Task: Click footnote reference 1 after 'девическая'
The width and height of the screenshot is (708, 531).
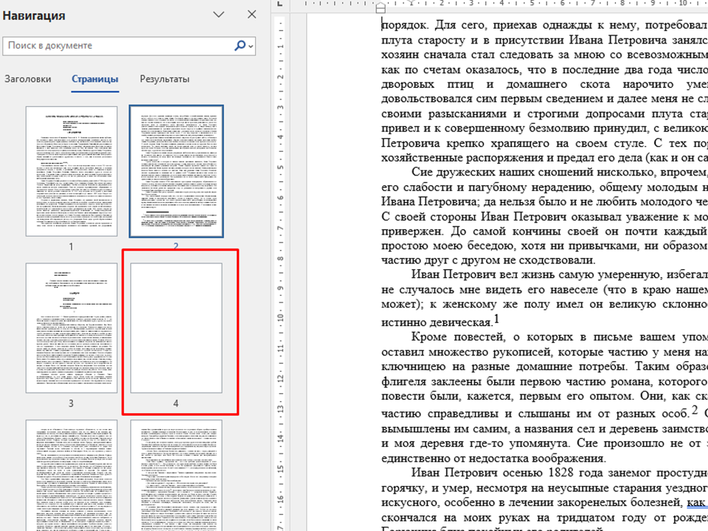Action: [x=496, y=319]
